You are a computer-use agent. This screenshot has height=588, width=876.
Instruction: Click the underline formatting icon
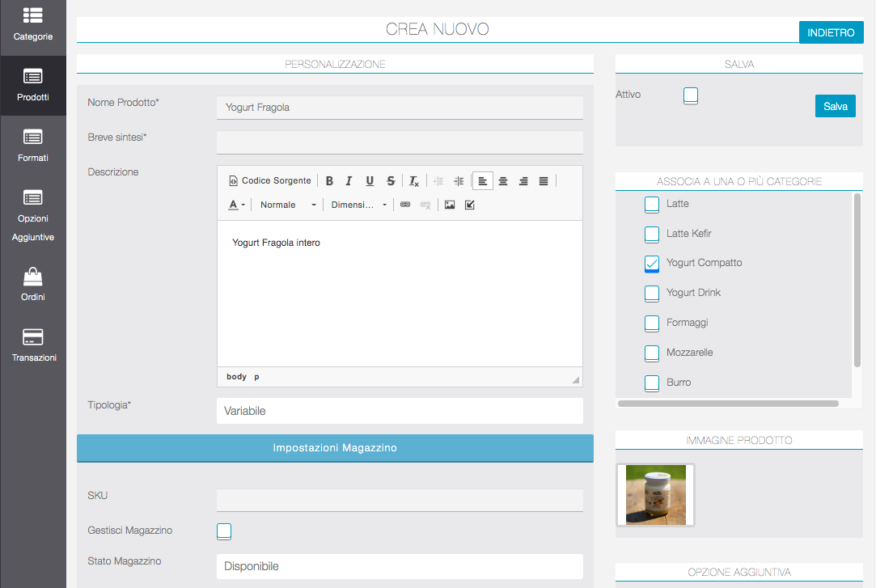[x=370, y=181]
